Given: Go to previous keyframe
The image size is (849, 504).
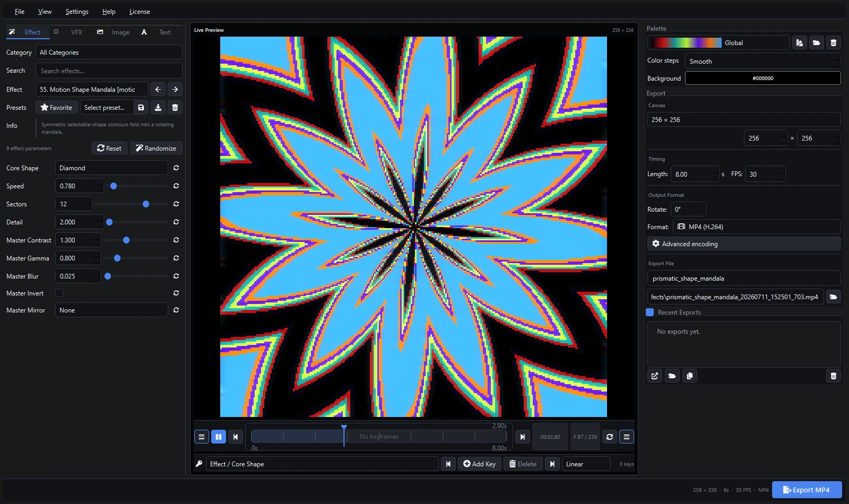Looking at the screenshot, I should click(x=448, y=464).
